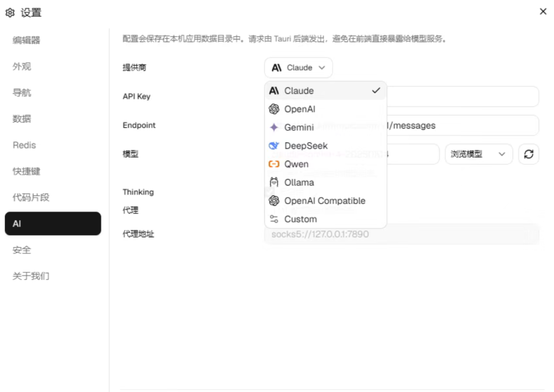Click the Custom sliders icon
Screen dimensions: 554x392
274,219
